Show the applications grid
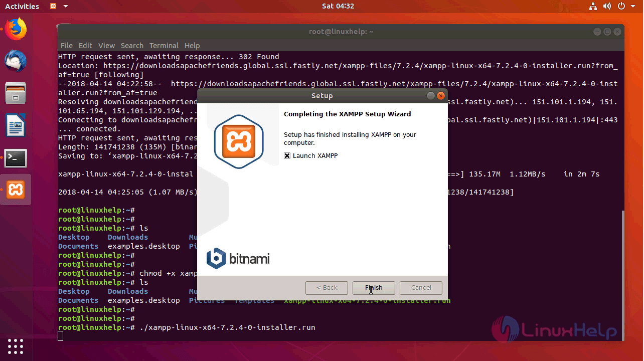 click(x=16, y=346)
